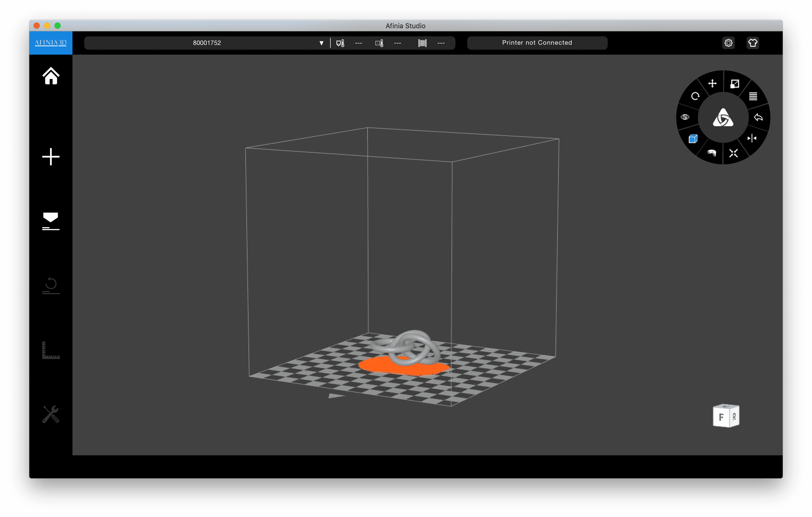This screenshot has width=812, height=517.
Task: Click the AFINIA 3D logo tab
Action: tap(51, 43)
